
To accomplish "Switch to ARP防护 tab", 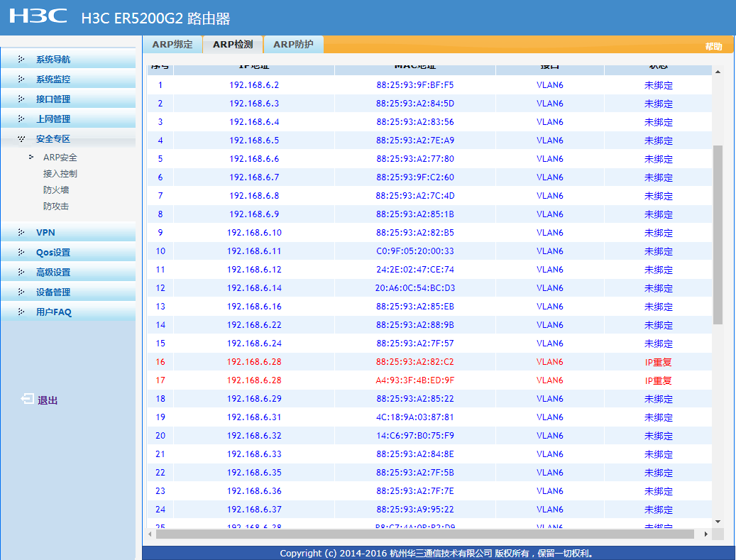I will tap(293, 44).
